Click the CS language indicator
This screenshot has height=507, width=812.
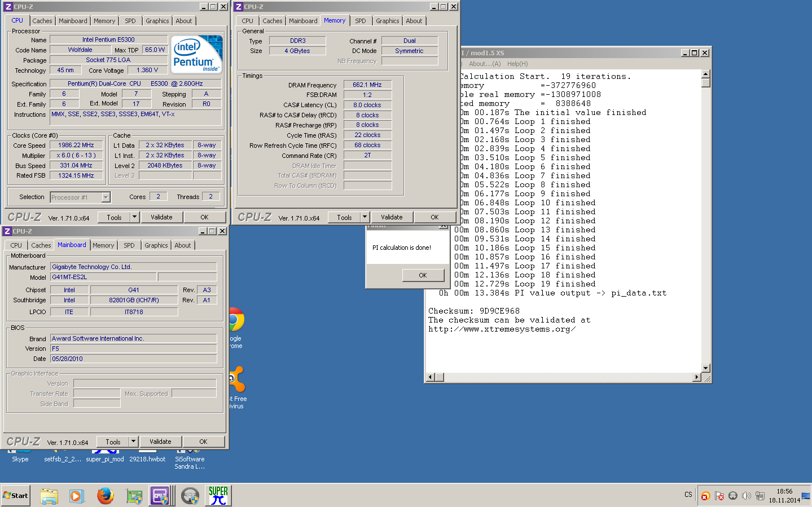688,495
